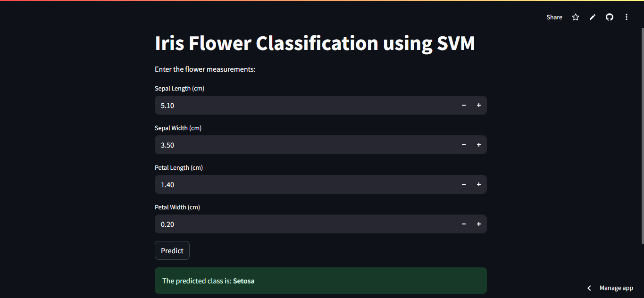Click the Predict button
This screenshot has height=298, width=644.
172,250
